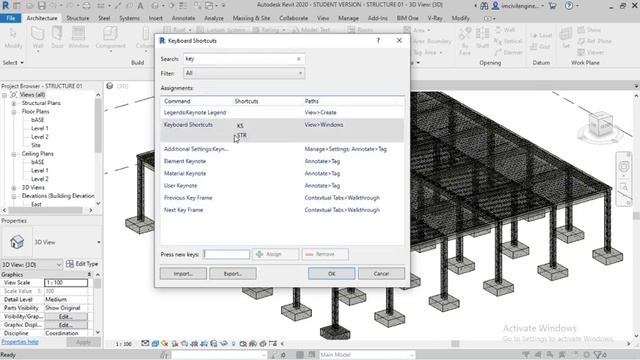
Task: Select Level 1 under Floor Plans
Action: point(40,128)
